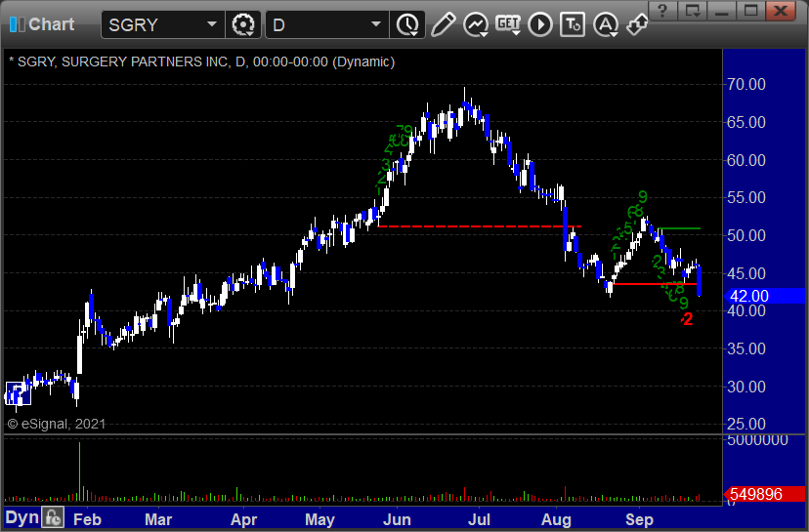Click the 25.00 price axis label
This screenshot has width=809, height=532.
[x=746, y=425]
